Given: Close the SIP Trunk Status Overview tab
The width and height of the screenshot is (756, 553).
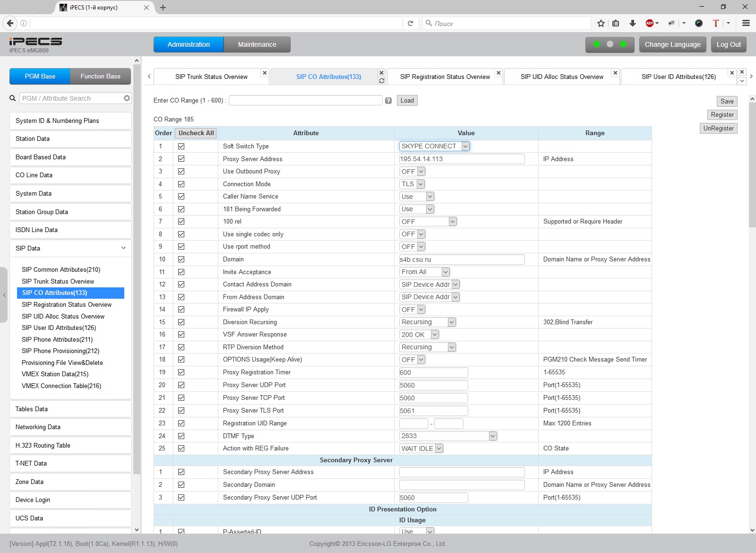Looking at the screenshot, I should [265, 73].
